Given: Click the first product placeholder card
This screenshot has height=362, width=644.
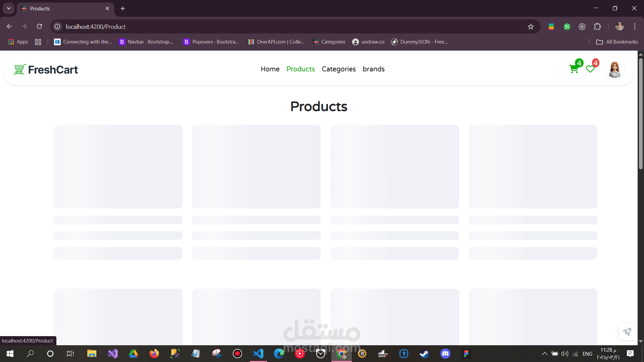Looking at the screenshot, I should click(x=118, y=167).
